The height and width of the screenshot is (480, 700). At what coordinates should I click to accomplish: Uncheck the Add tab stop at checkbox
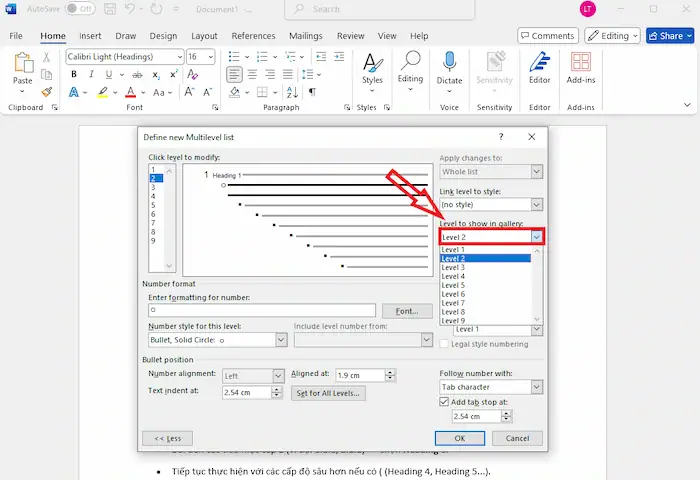[446, 401]
